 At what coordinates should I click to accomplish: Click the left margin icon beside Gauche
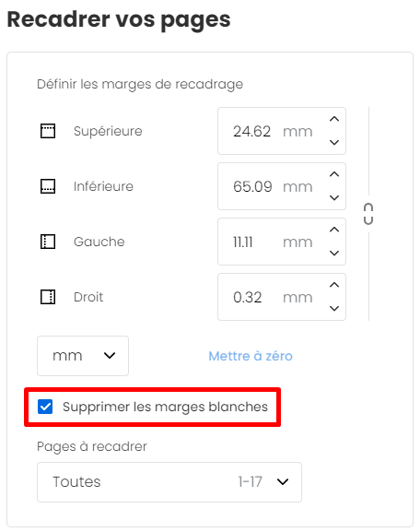[48, 242]
